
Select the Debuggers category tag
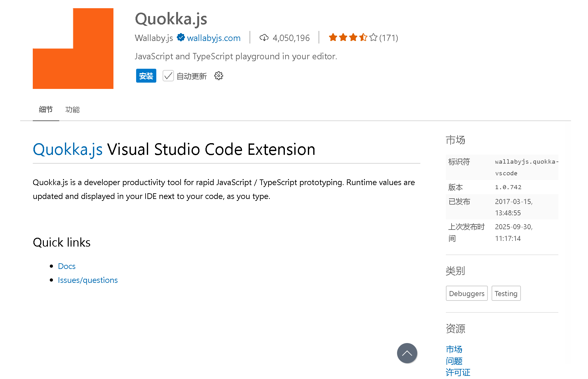tap(466, 294)
